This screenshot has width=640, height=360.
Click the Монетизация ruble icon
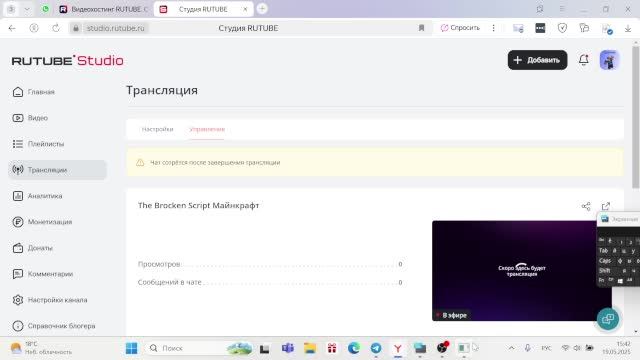18,222
